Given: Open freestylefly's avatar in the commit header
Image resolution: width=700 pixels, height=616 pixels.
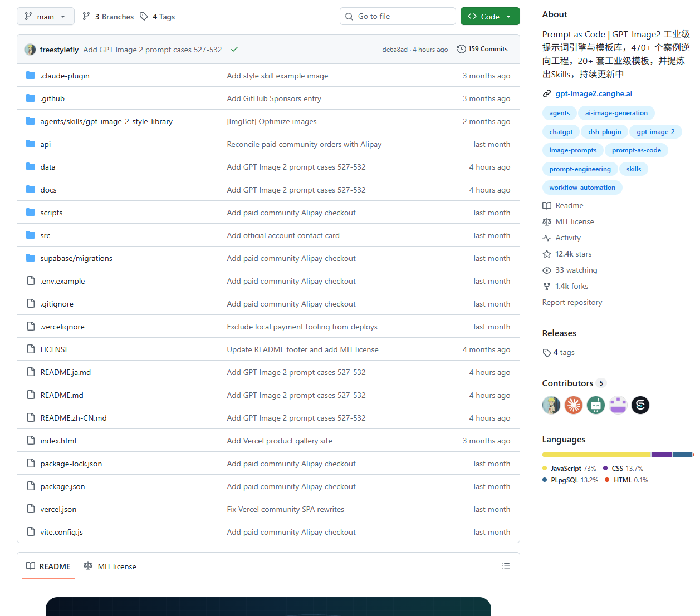Looking at the screenshot, I should coord(30,50).
